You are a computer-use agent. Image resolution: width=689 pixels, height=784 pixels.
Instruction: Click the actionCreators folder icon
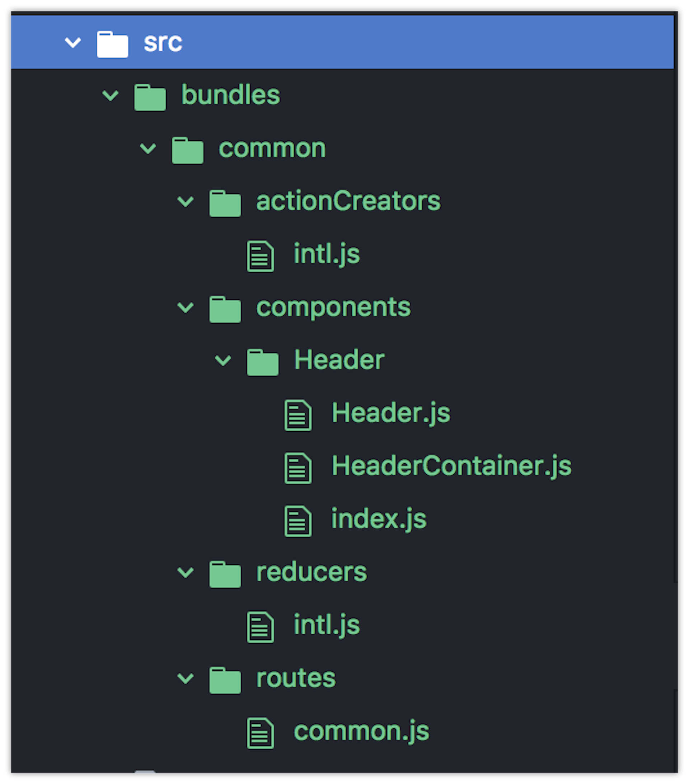225,202
